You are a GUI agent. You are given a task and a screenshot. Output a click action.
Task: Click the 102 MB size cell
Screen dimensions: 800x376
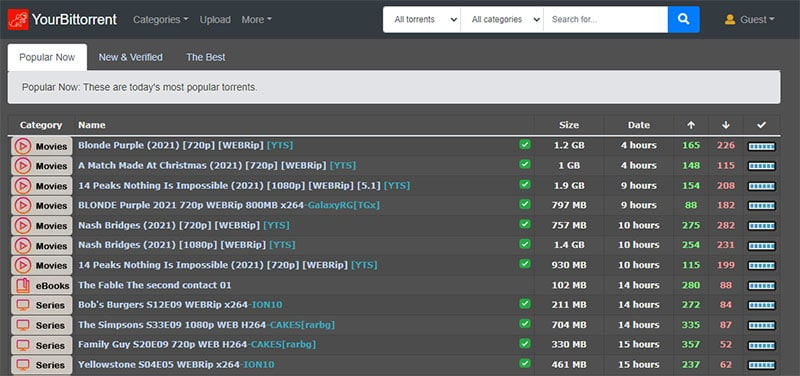click(569, 285)
